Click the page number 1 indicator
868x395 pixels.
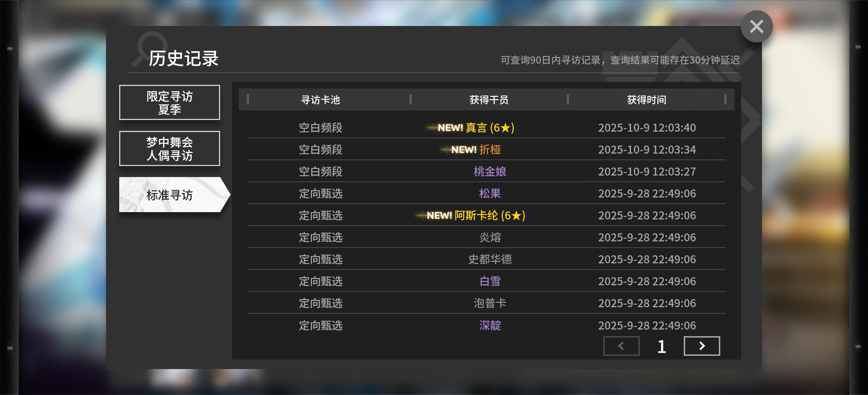point(661,346)
